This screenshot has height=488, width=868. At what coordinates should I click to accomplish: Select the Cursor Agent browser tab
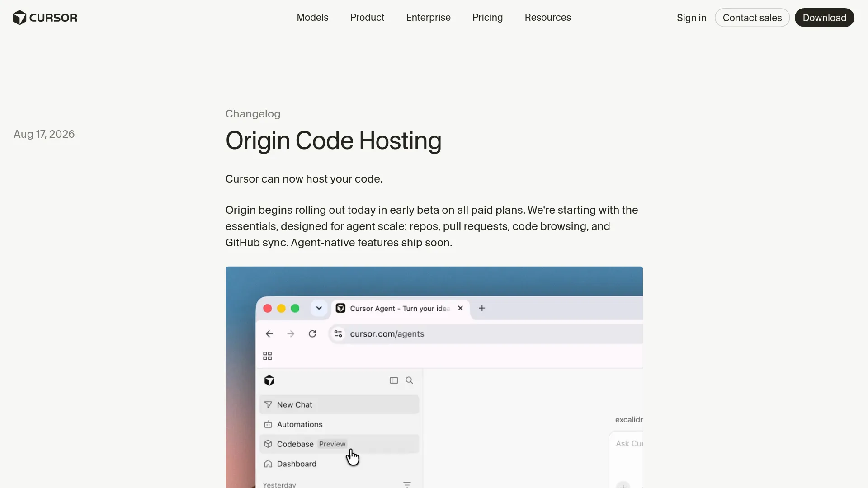pos(401,309)
